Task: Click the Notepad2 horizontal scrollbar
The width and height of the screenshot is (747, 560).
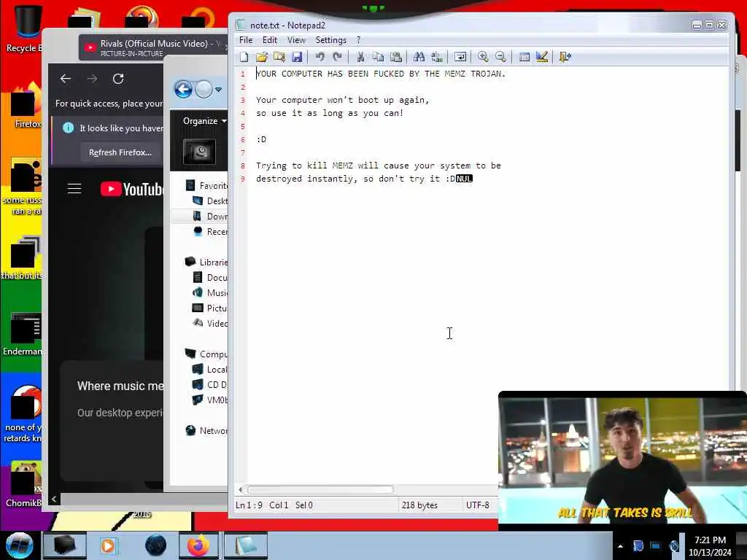Action: coord(320,489)
